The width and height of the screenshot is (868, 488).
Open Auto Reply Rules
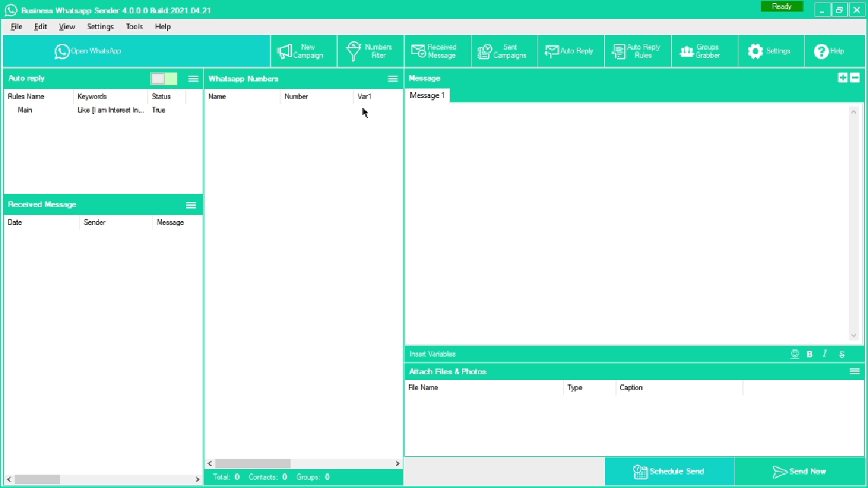click(x=637, y=51)
